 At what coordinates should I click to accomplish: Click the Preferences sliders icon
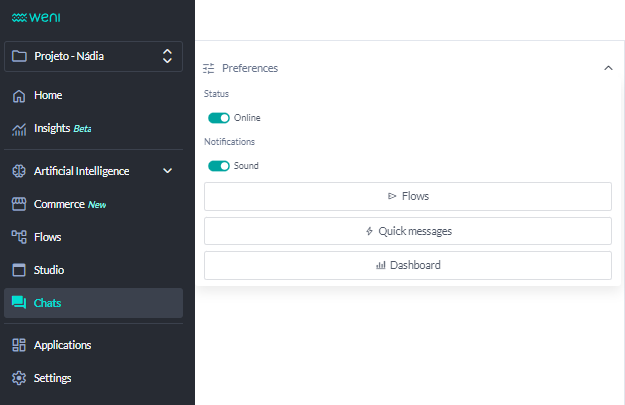tap(209, 68)
